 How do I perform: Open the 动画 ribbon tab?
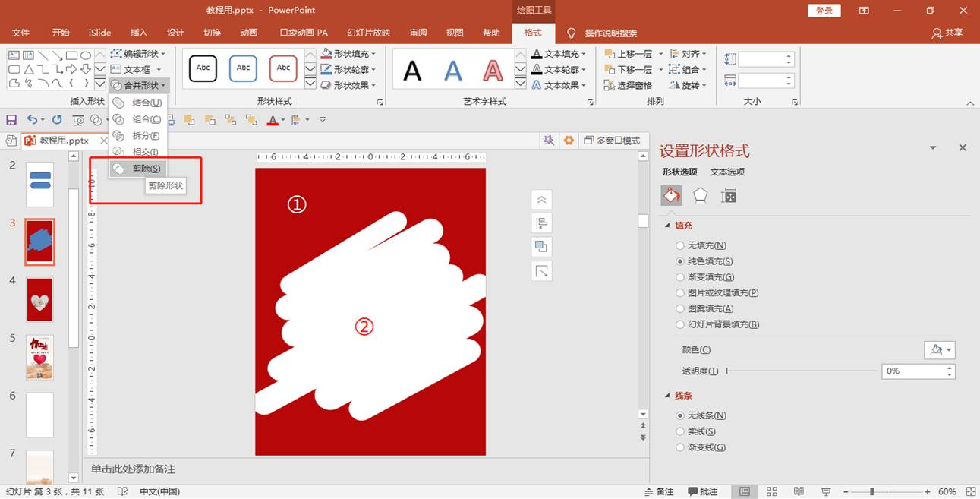248,33
